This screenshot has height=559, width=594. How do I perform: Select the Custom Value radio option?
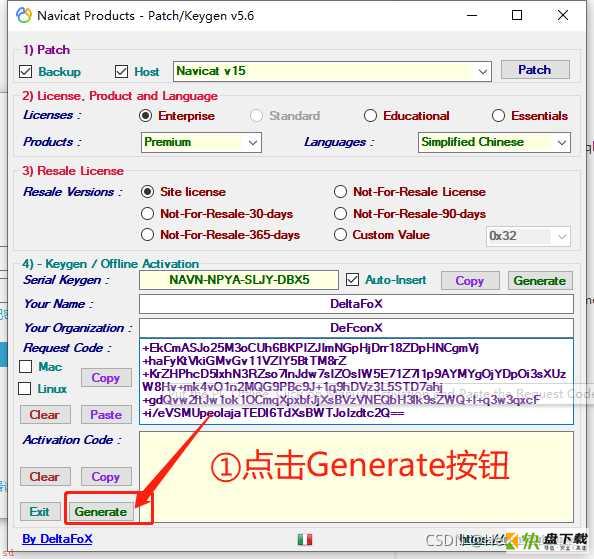pyautogui.click(x=340, y=235)
